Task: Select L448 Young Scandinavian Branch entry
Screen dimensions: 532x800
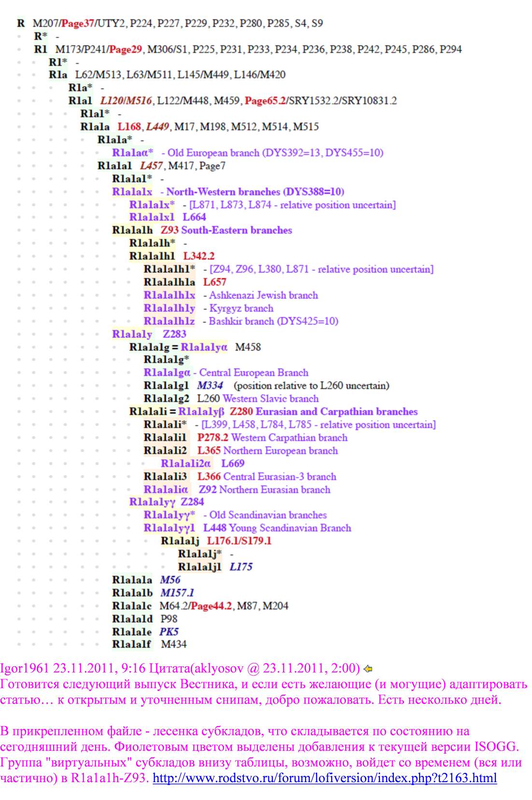Action: click(277, 528)
